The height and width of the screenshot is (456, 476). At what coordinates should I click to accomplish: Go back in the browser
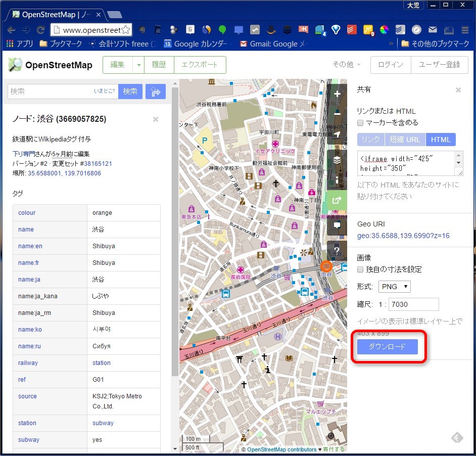tap(11, 30)
